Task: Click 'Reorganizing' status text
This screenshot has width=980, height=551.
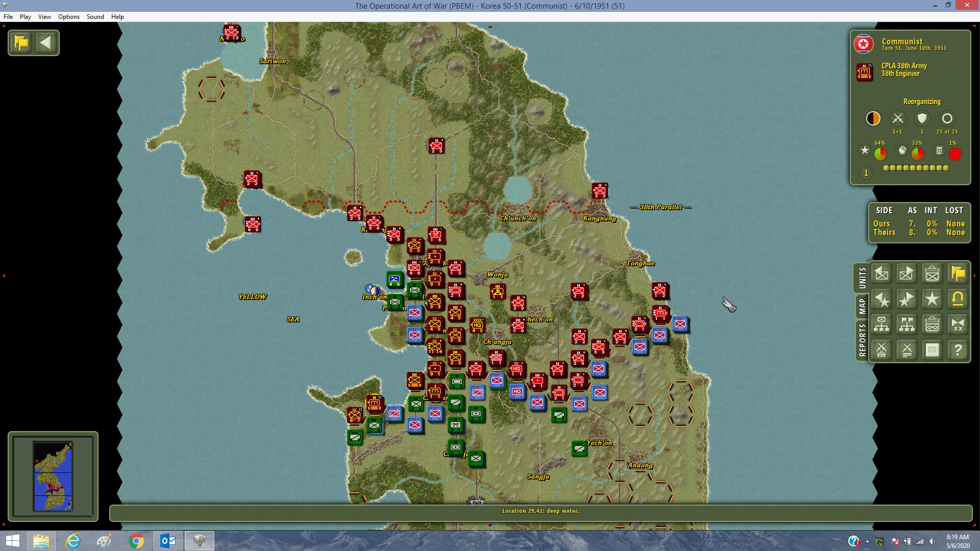Action: [922, 102]
